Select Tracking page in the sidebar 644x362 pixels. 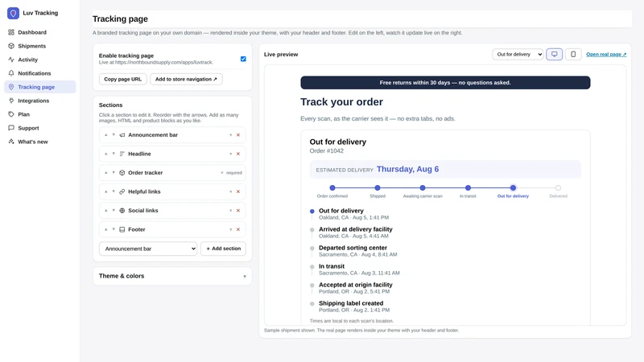(39, 87)
